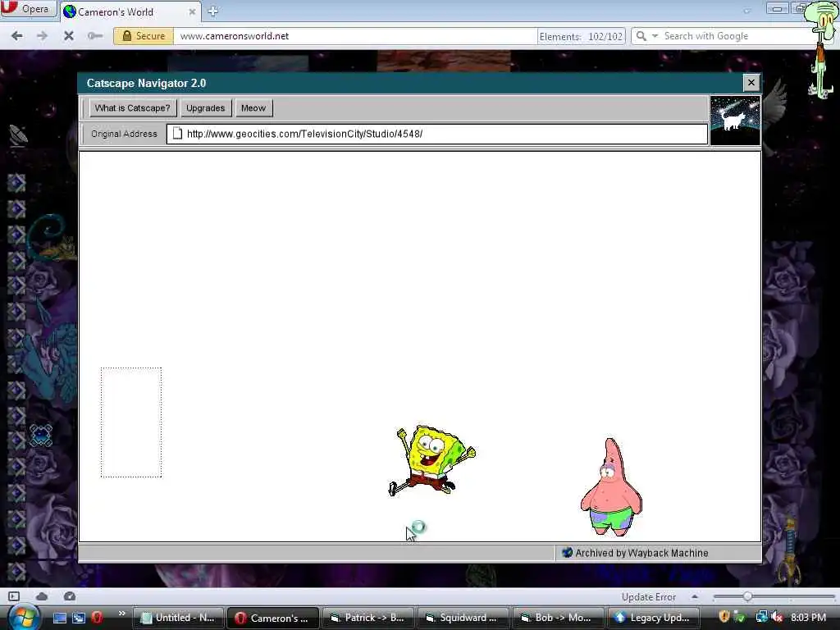The image size is (840, 630).
Task: Open the search engine dropdown arrow
Action: [655, 36]
